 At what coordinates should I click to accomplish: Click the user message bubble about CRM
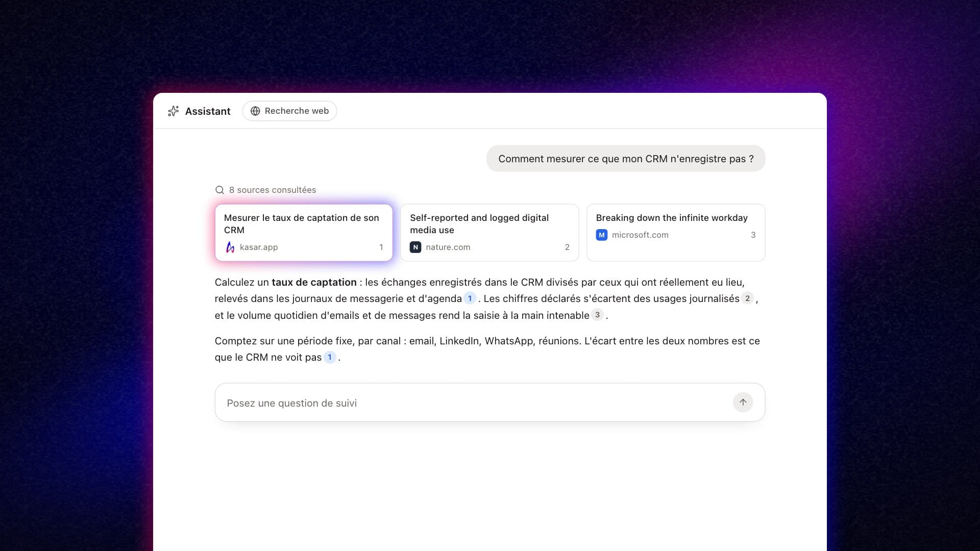(626, 159)
